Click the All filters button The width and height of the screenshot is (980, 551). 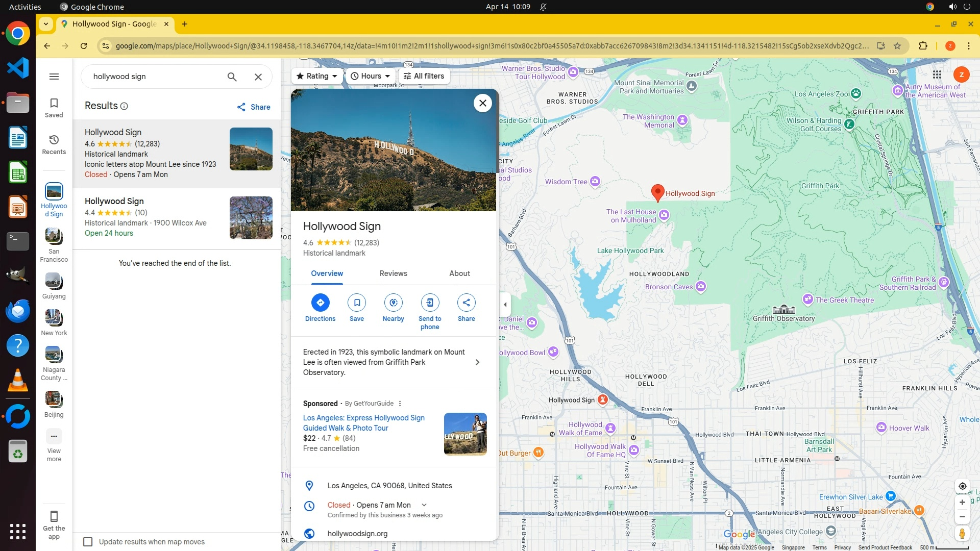coord(424,76)
